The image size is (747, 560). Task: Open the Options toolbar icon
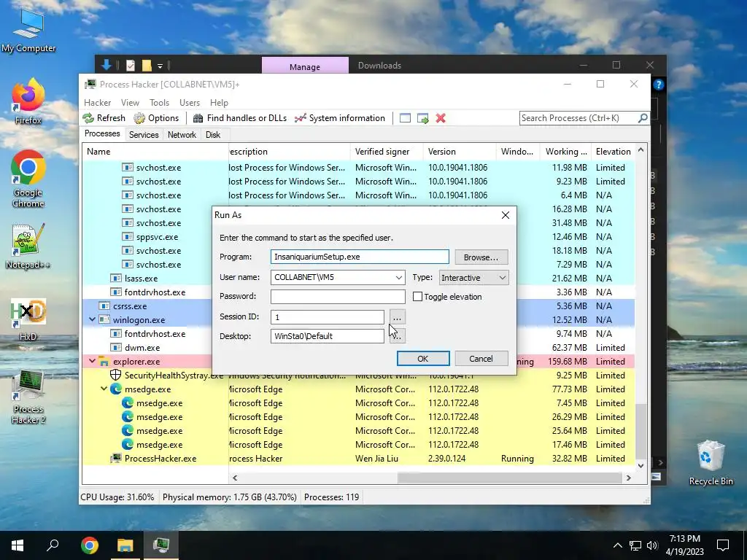156,118
